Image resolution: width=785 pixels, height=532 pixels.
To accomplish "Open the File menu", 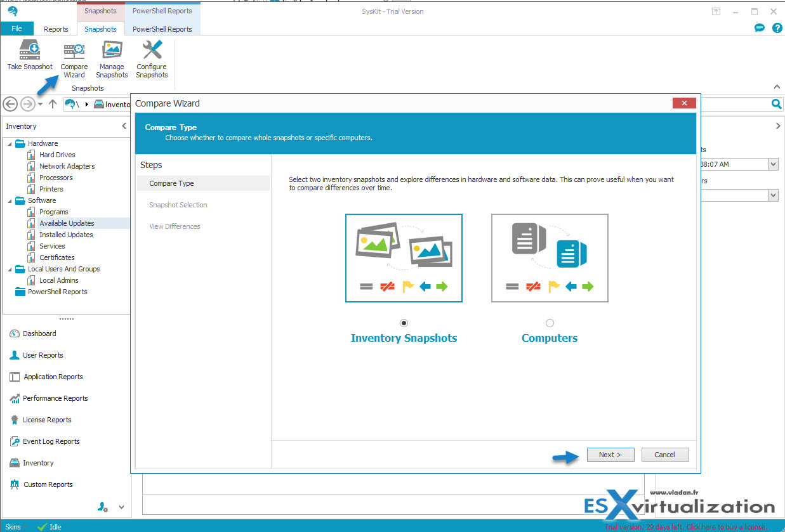I will [x=16, y=29].
